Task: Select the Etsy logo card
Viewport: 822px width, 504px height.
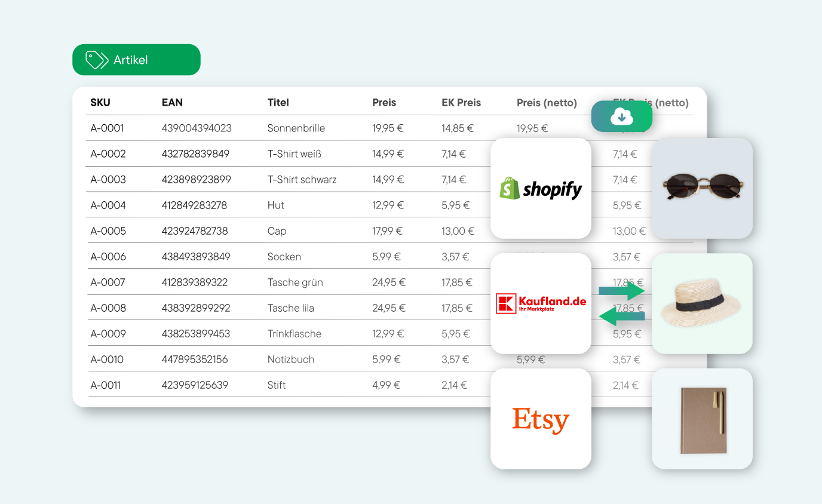Action: [x=541, y=419]
